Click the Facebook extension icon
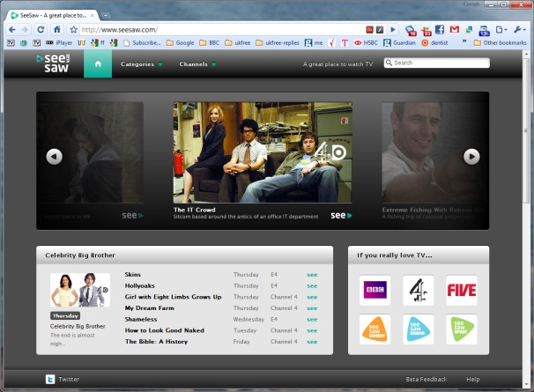This screenshot has width=534, height=392. coord(440,30)
